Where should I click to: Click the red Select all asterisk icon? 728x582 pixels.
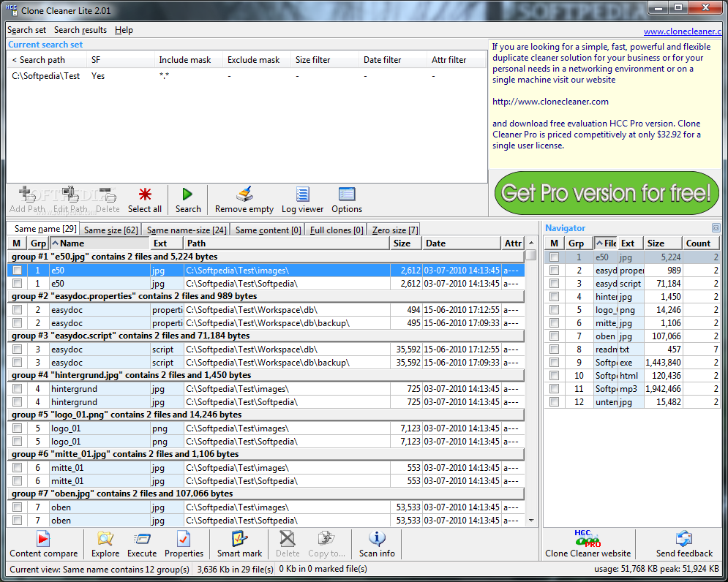(145, 194)
